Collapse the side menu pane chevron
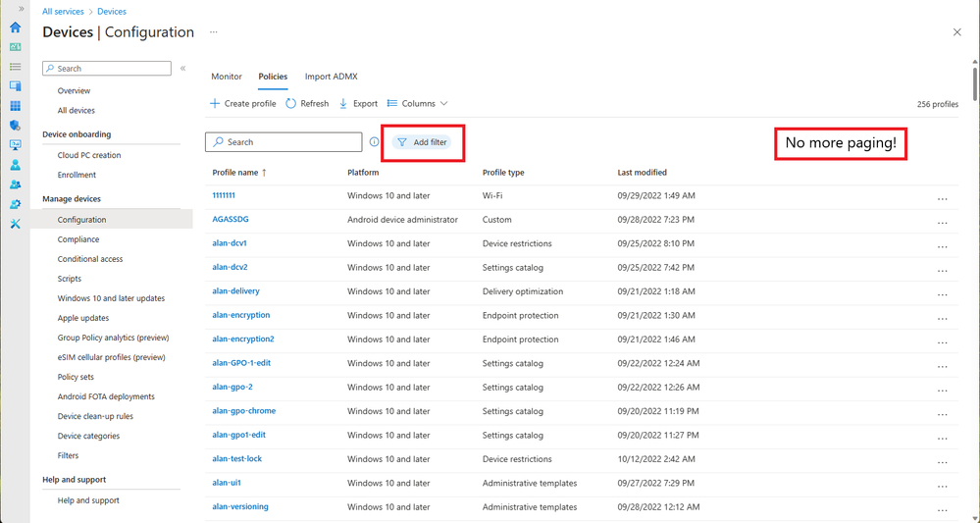 (183, 68)
